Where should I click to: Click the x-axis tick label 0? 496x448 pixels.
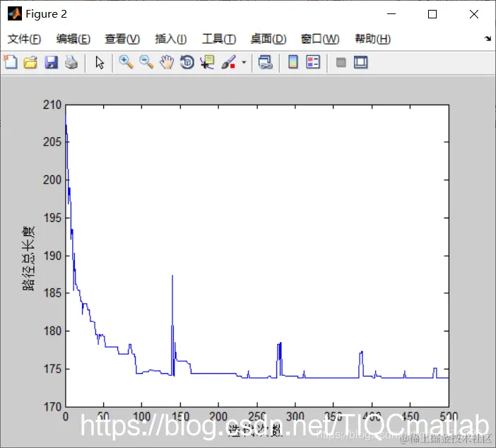[66, 417]
